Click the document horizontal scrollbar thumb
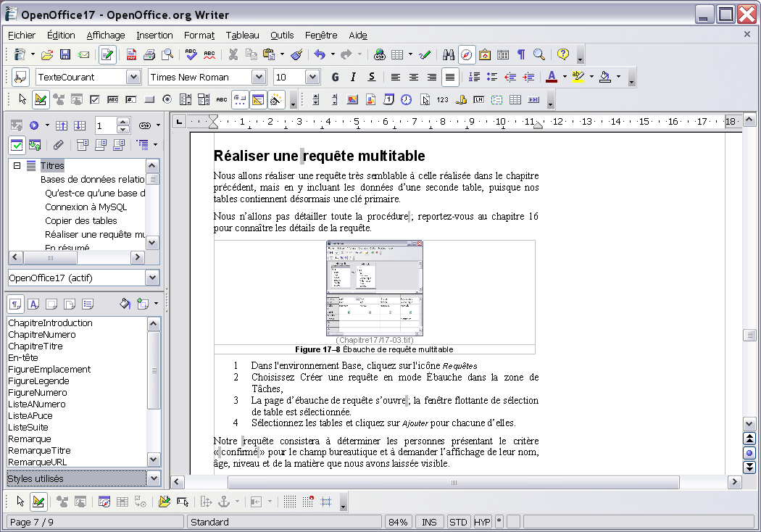Screen dimensions: 761x532 [454, 483]
